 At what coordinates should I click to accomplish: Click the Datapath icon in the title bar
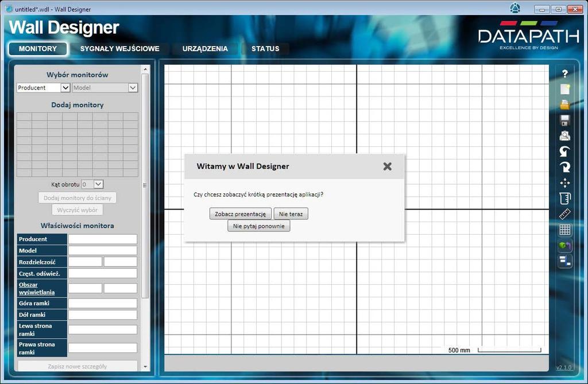[x=515, y=8]
